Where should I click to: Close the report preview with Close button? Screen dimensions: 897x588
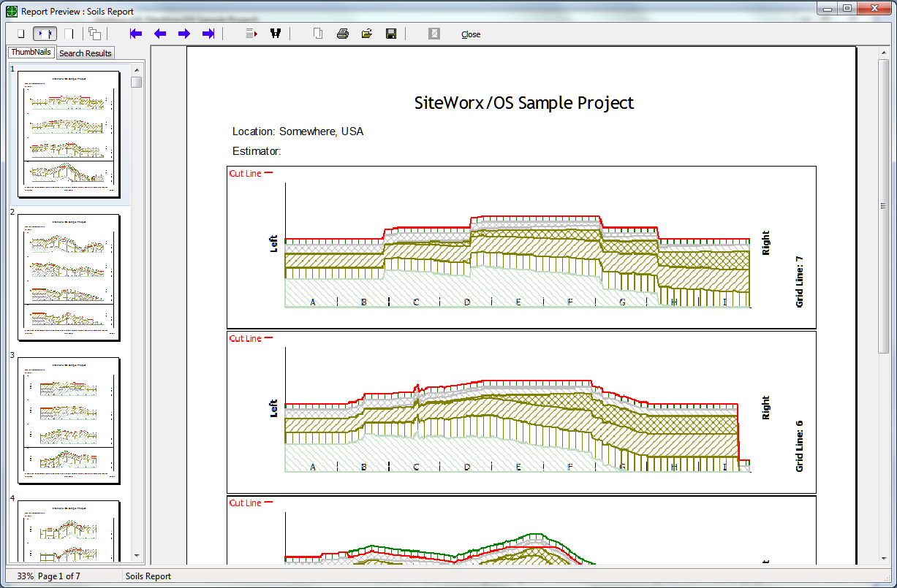(471, 34)
